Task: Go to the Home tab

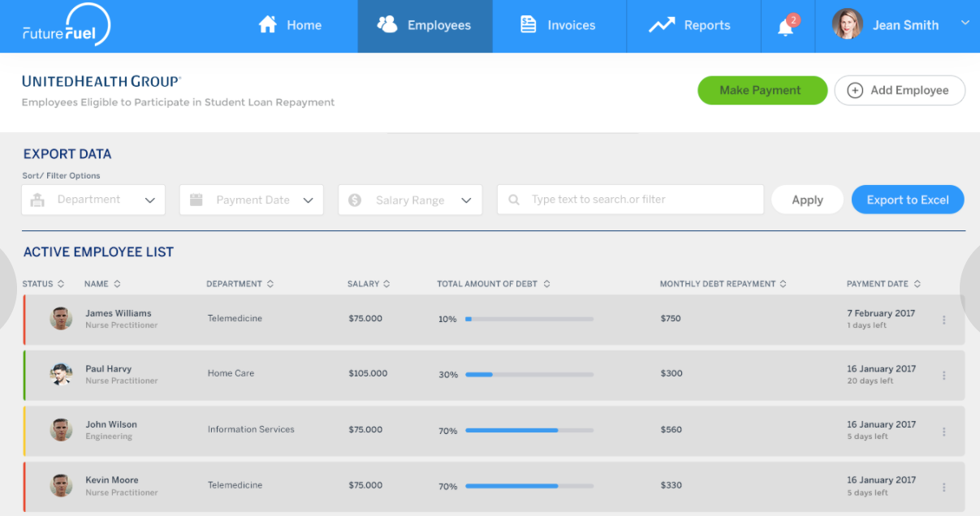Action: click(x=290, y=26)
